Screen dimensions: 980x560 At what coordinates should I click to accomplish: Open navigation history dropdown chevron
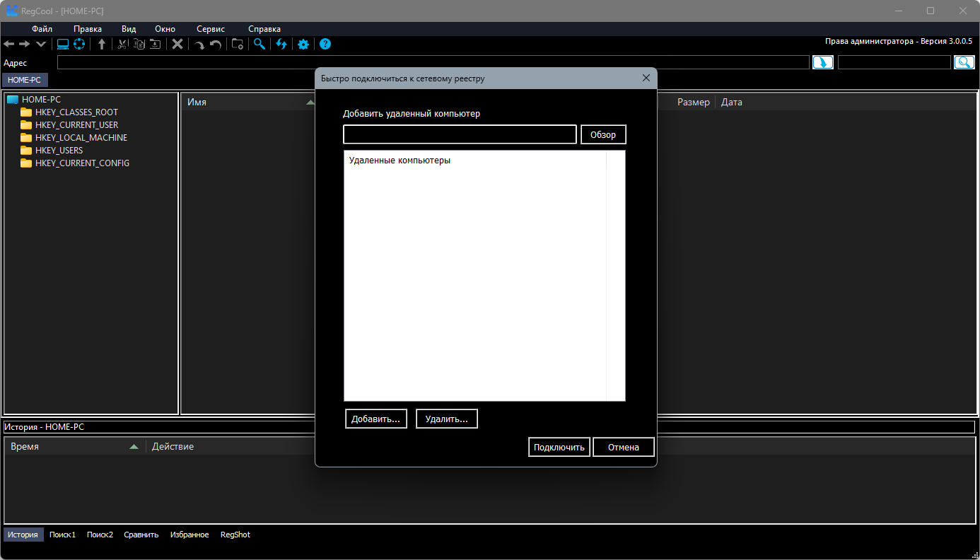tap(41, 44)
